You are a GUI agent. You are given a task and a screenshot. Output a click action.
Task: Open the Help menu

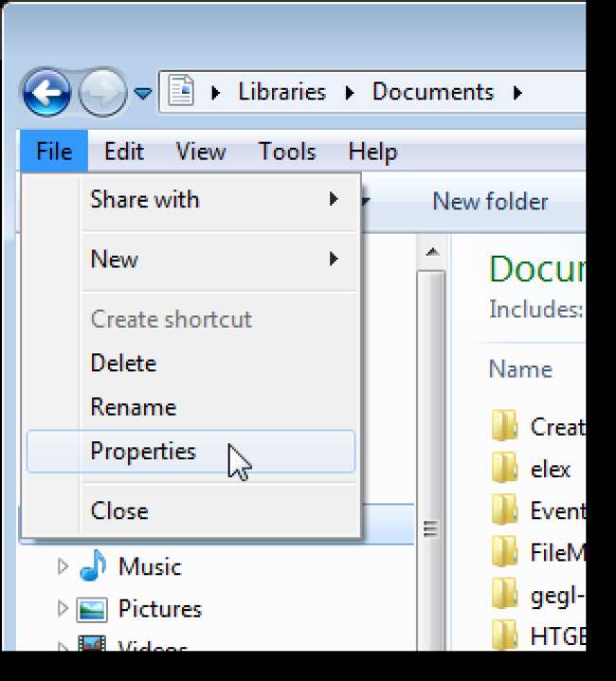tap(372, 152)
